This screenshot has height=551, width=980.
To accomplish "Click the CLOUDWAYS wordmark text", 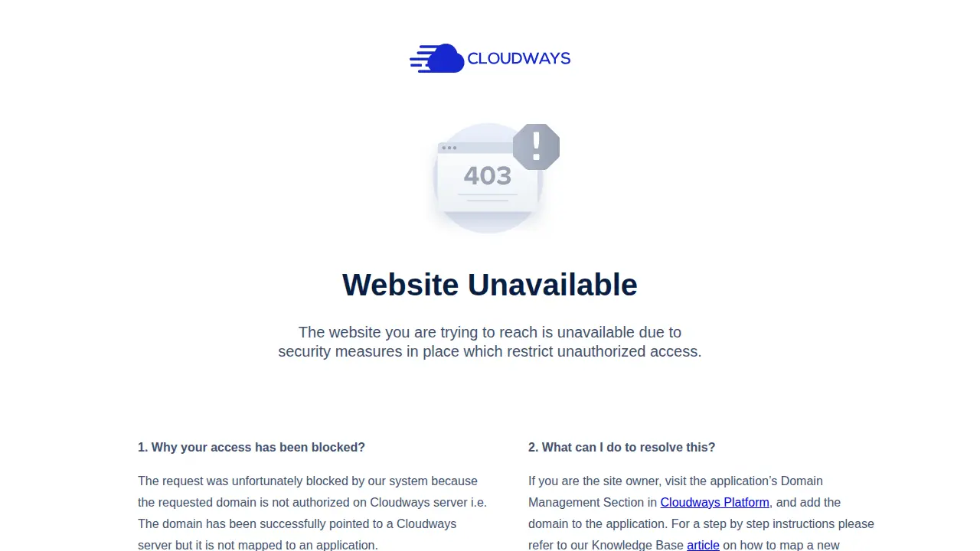I will tap(519, 58).
